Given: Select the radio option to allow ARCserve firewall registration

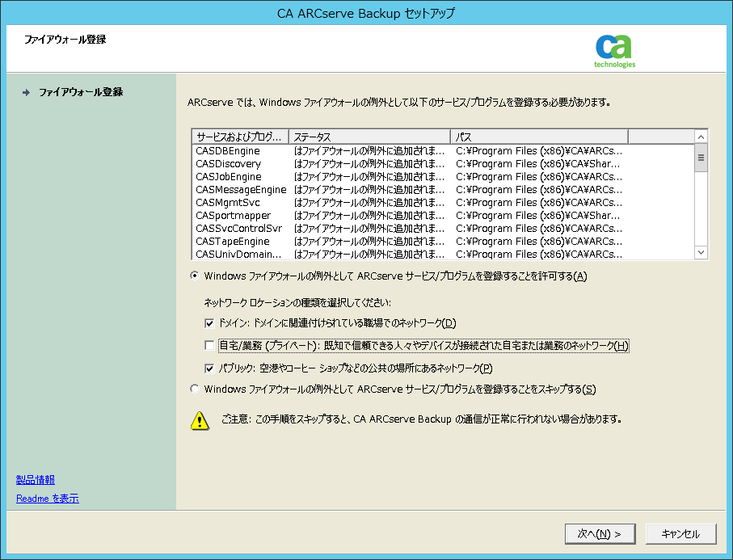Looking at the screenshot, I should coord(195,276).
